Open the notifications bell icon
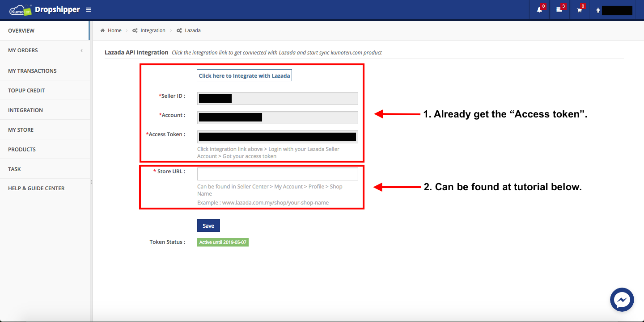This screenshot has height=322, width=644. click(x=539, y=10)
